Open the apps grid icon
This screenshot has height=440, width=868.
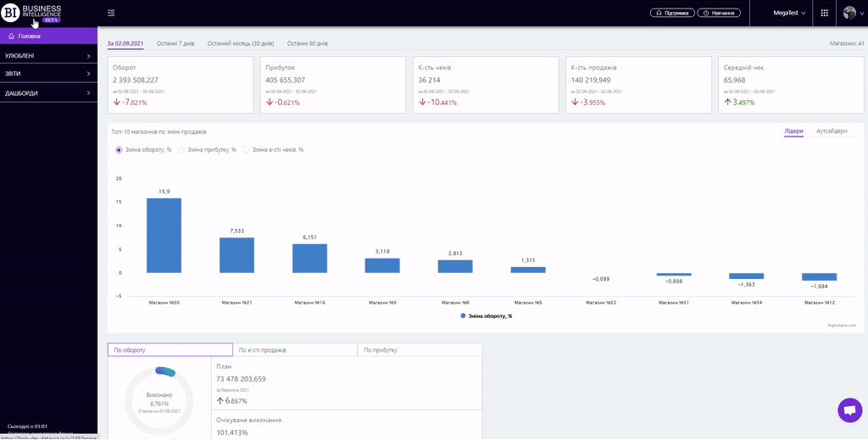tap(824, 14)
